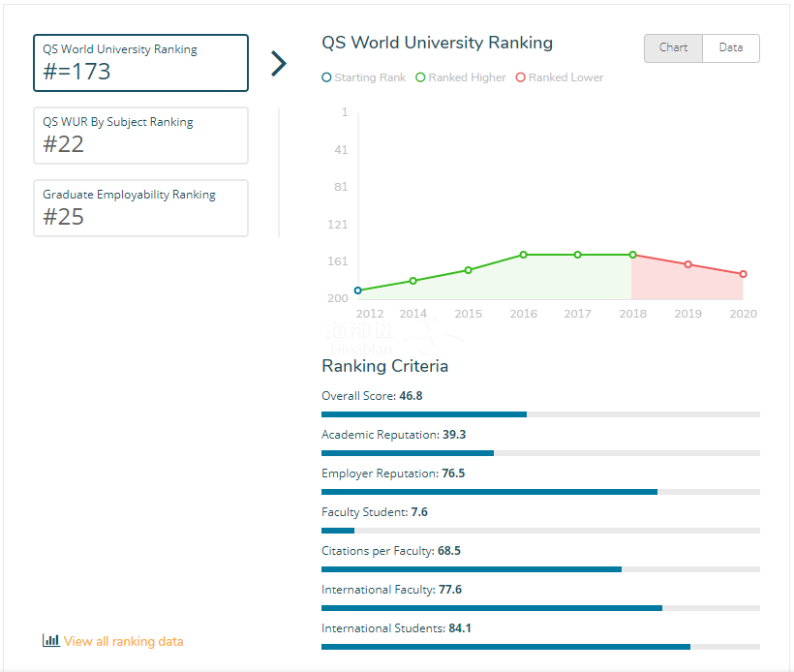This screenshot has width=794, height=672.
Task: Click the QS World University Ranking chart title
Action: [x=437, y=43]
